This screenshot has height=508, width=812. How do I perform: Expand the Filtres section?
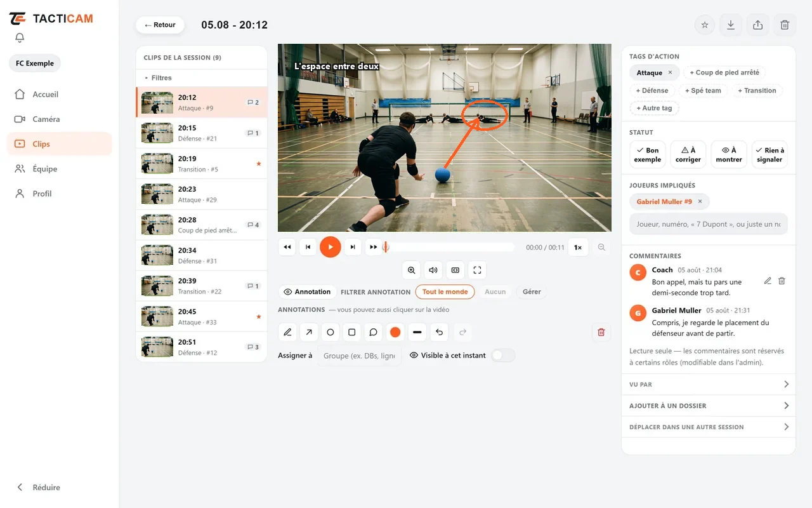(202, 77)
